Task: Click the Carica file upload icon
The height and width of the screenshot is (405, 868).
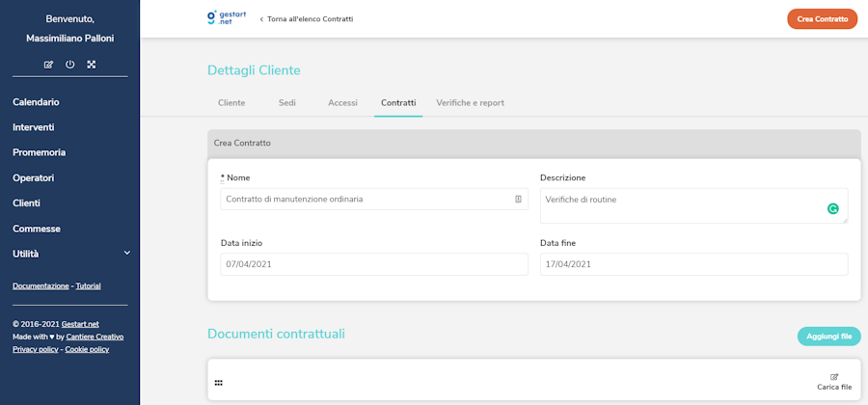Action: 834,377
